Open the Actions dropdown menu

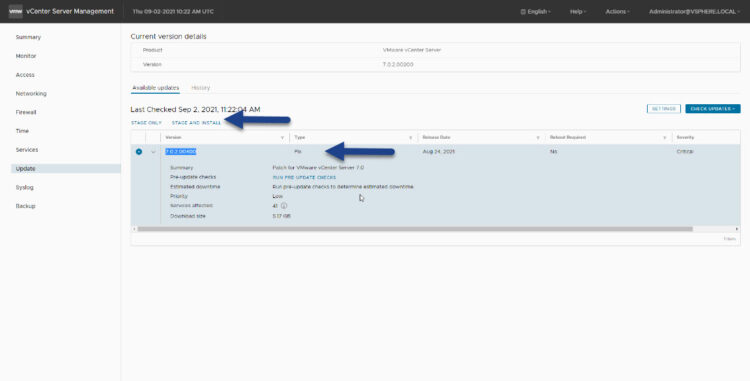tap(618, 11)
